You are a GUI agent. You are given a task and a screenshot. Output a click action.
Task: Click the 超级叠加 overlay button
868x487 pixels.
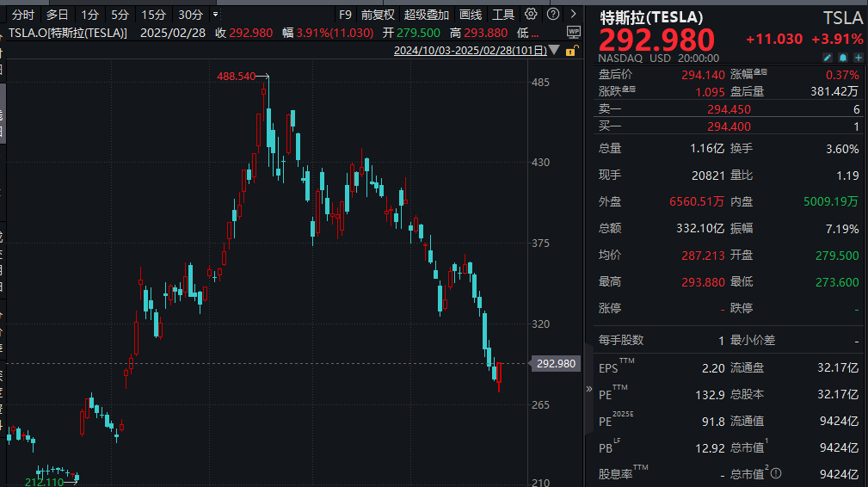pos(427,15)
